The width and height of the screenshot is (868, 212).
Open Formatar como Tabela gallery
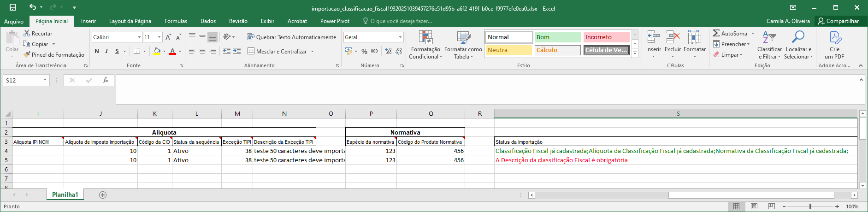pyautogui.click(x=463, y=45)
